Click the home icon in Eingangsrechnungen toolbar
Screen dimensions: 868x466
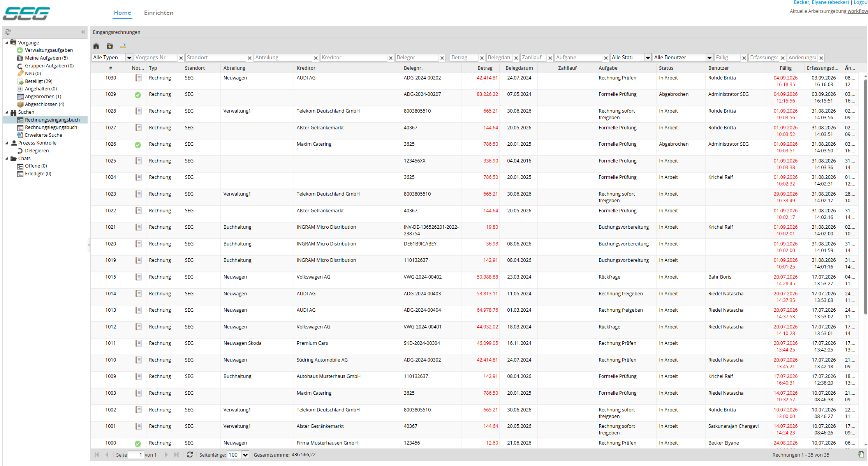tap(96, 46)
